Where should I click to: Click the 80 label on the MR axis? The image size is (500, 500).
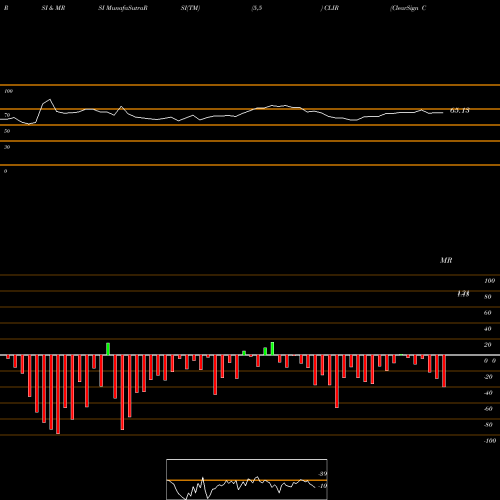pyautogui.click(x=488, y=297)
